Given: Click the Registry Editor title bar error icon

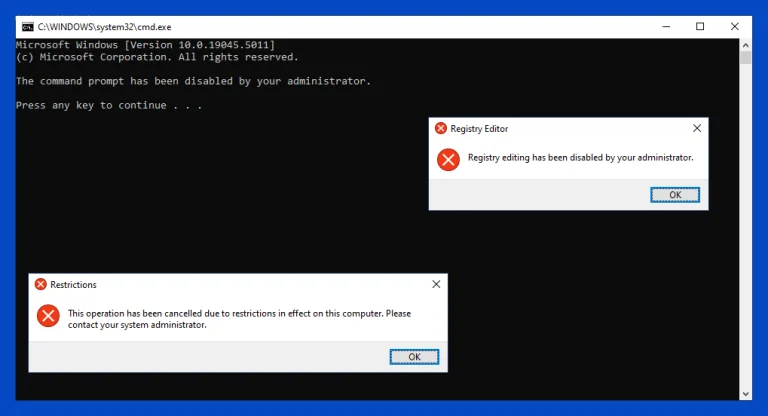Looking at the screenshot, I should [x=440, y=129].
